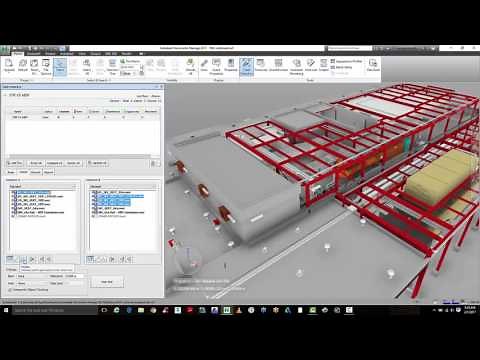This screenshot has height=360, width=480.
Task: Open Autodesk Rendering tool
Action: [x=296, y=66]
